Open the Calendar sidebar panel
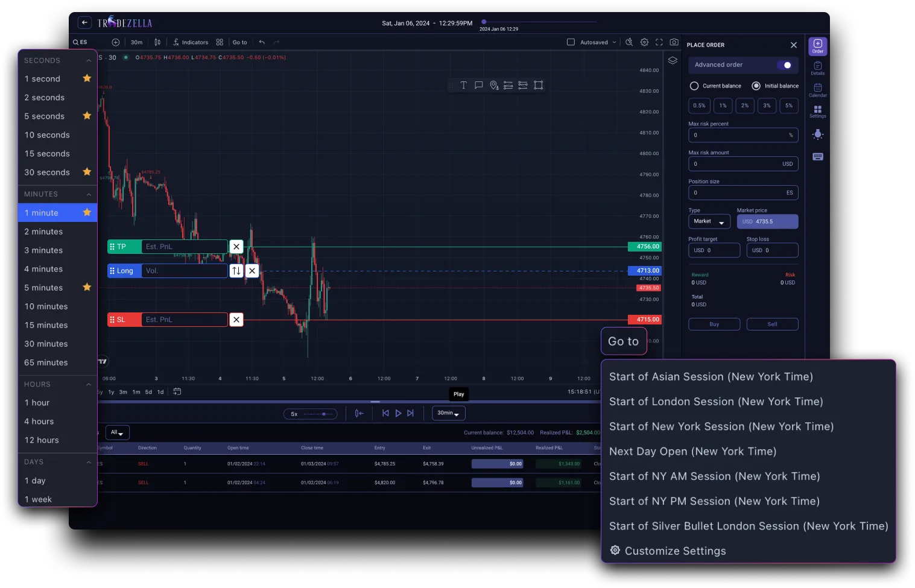This screenshot has width=915, height=588. click(818, 90)
